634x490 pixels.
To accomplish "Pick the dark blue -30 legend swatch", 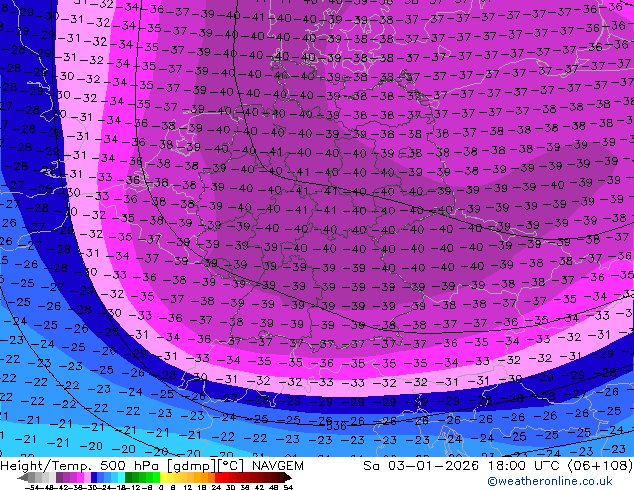I will tap(94, 477).
